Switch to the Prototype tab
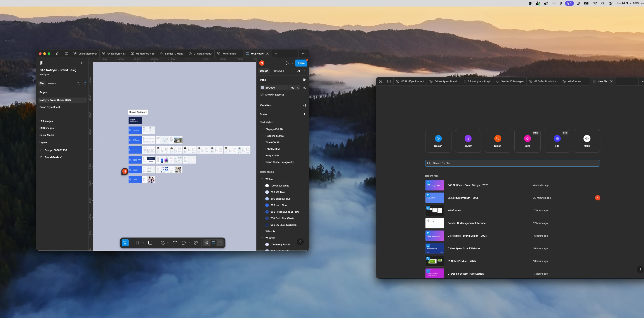Screen dimensions: 644x318 tap(278, 71)
